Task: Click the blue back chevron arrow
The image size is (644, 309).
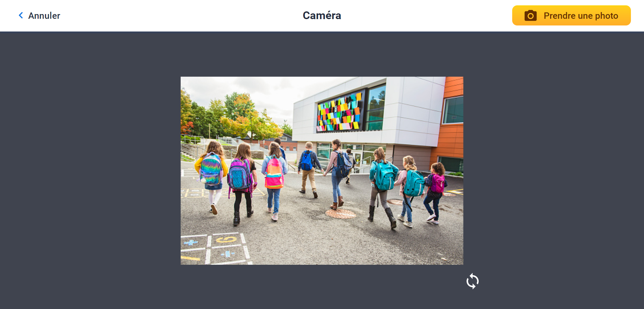Action: pyautogui.click(x=21, y=15)
